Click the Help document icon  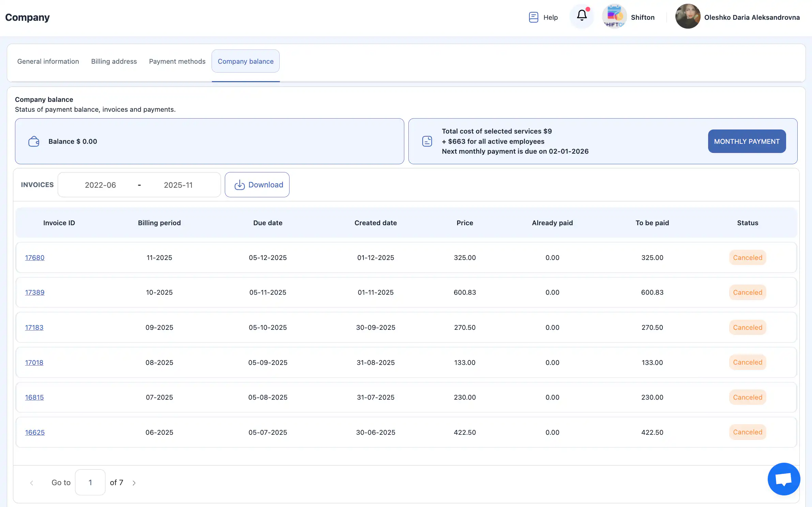[x=533, y=17]
